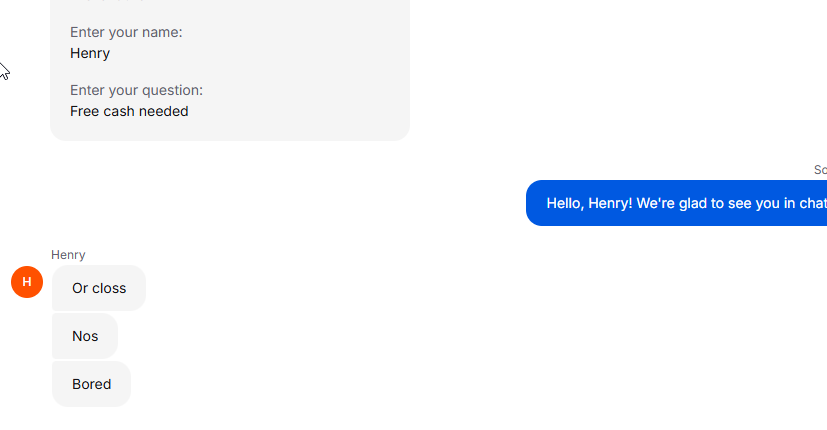Click the "Enter your name:" form label
This screenshot has height=430, width=827.
coord(126,32)
